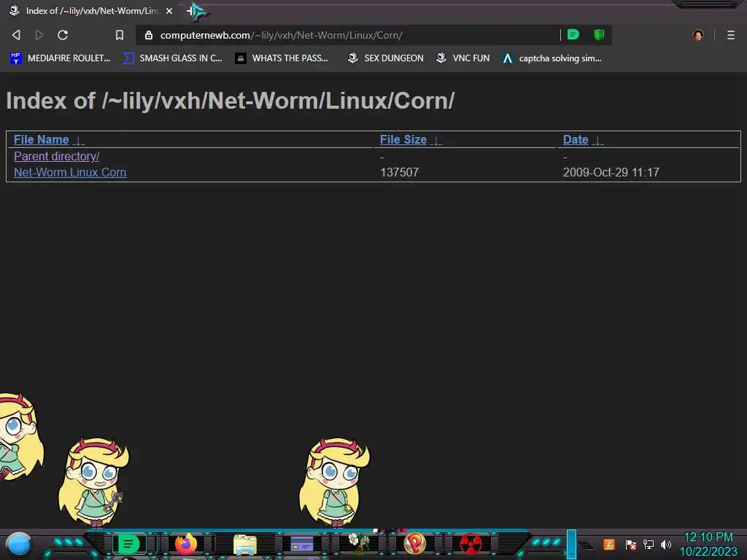The width and height of the screenshot is (747, 560).
Task: Reload the current page
Action: coord(63,35)
